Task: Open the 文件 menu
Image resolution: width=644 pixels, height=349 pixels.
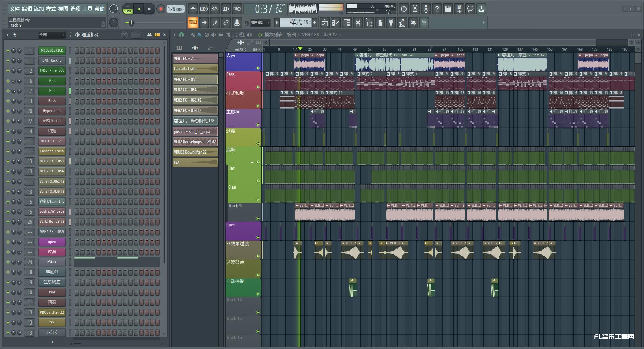Action: click(x=15, y=9)
